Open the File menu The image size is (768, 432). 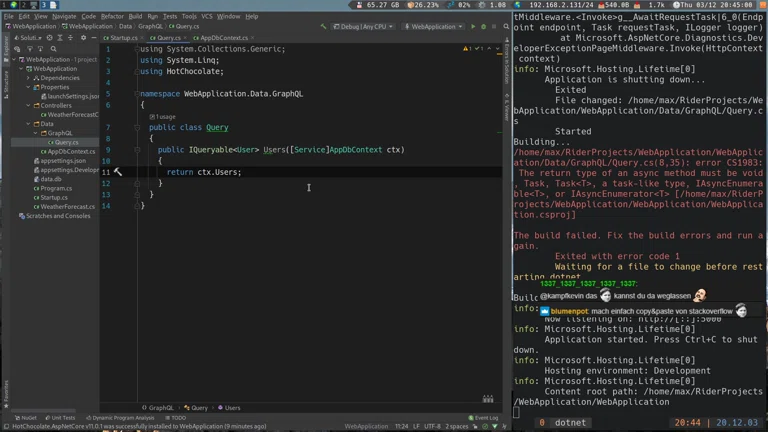point(9,16)
